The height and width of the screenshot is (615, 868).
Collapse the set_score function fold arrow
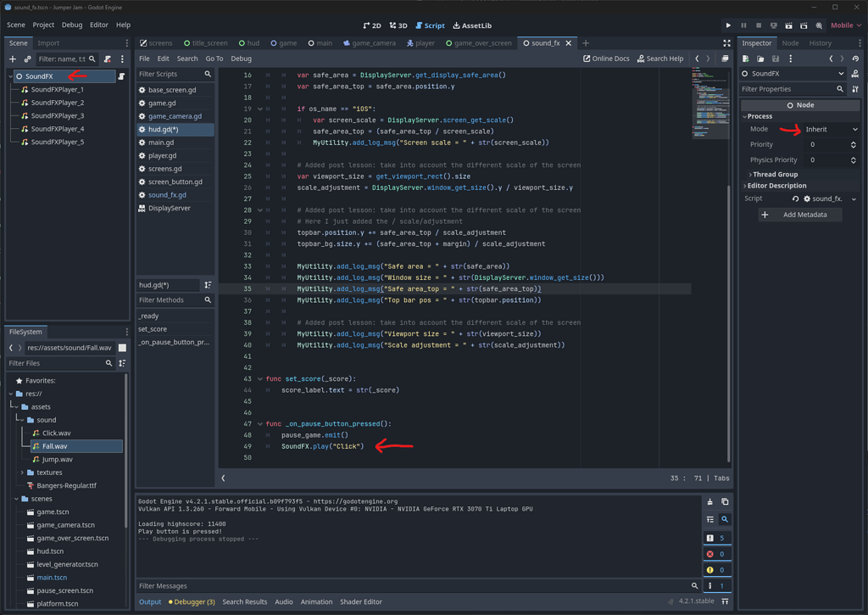[260, 379]
